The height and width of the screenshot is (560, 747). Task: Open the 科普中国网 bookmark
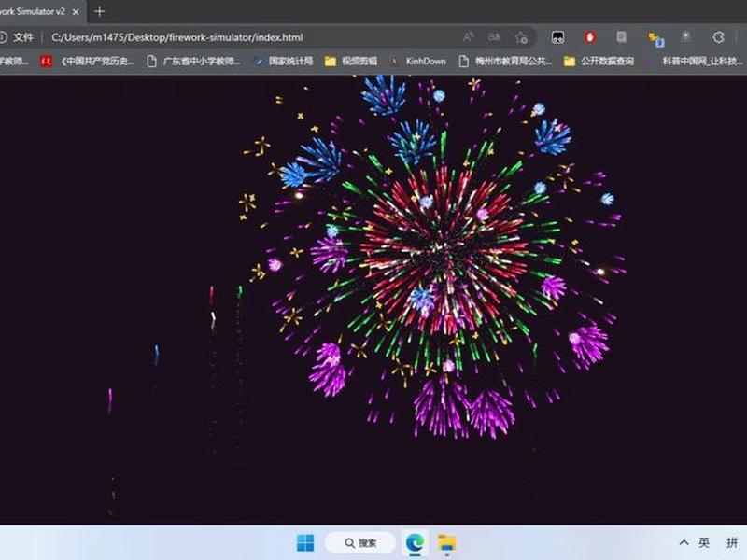pos(697,61)
